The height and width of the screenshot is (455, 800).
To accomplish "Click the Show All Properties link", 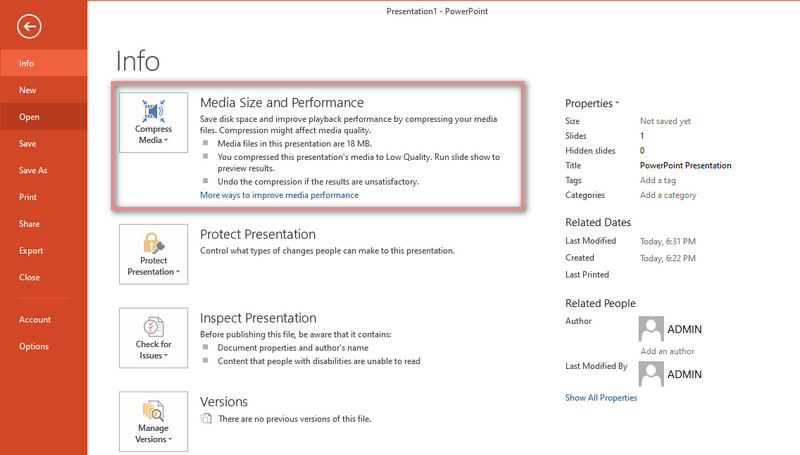I will coord(601,398).
